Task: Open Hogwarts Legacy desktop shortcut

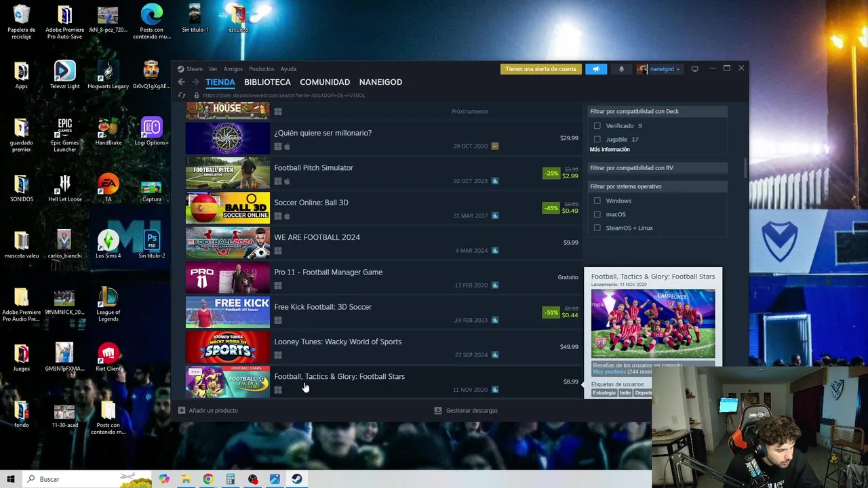Action: click(x=108, y=75)
